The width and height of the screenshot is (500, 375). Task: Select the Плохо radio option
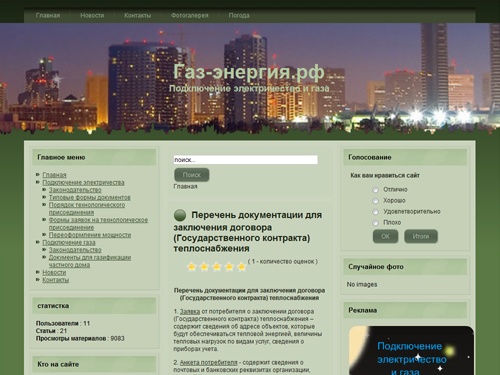375,223
